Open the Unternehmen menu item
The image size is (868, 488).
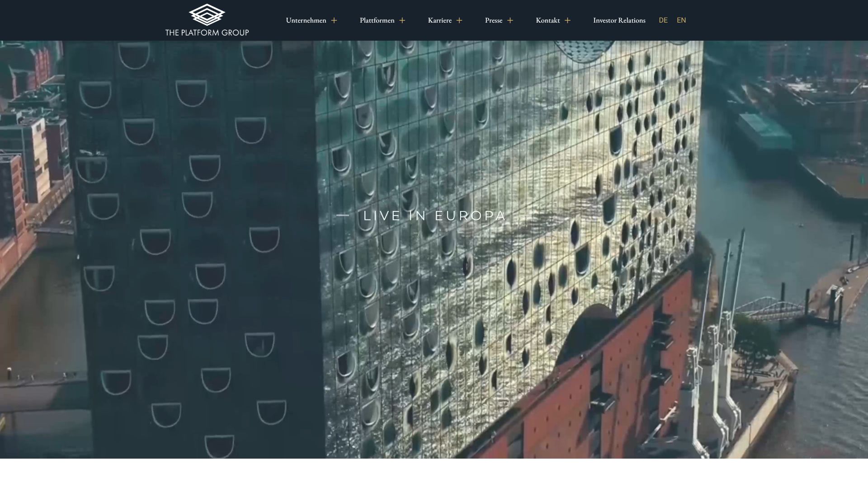coord(306,20)
